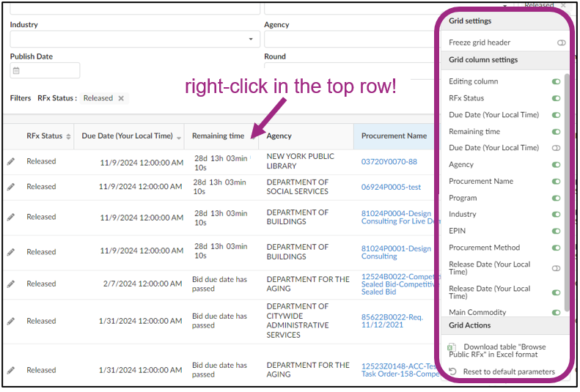
Task: Toggle the Remaining time column switch
Action: click(556, 132)
